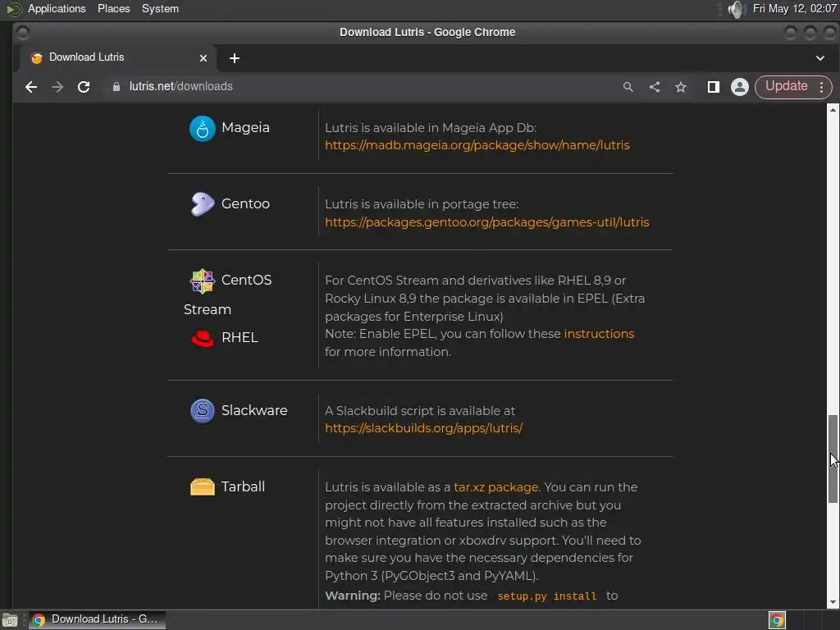The height and width of the screenshot is (630, 840).
Task: Close the Download Lutris tab
Action: pyautogui.click(x=203, y=58)
